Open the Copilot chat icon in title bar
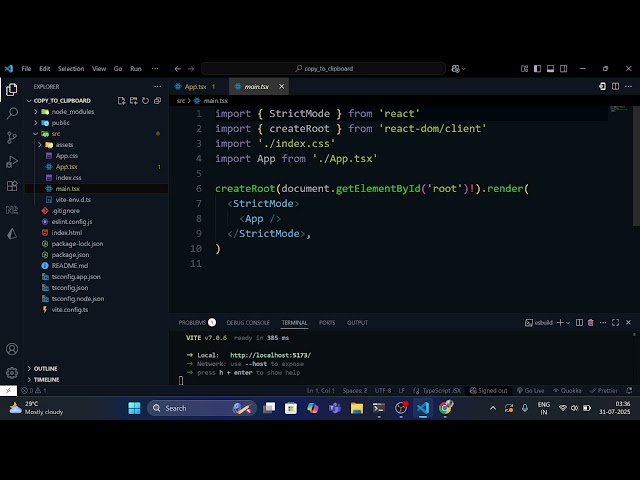640x480 pixels. coord(456,69)
